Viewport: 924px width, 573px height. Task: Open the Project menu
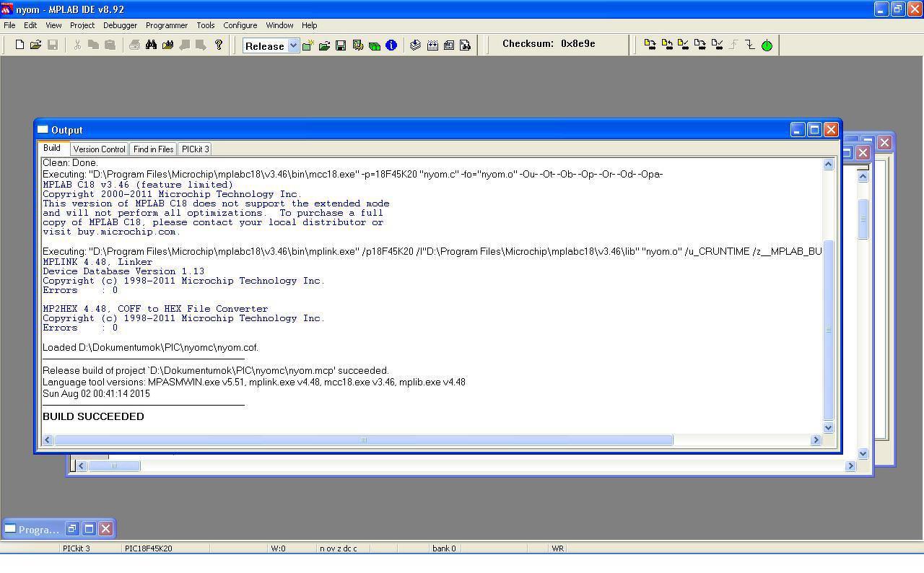[x=82, y=25]
